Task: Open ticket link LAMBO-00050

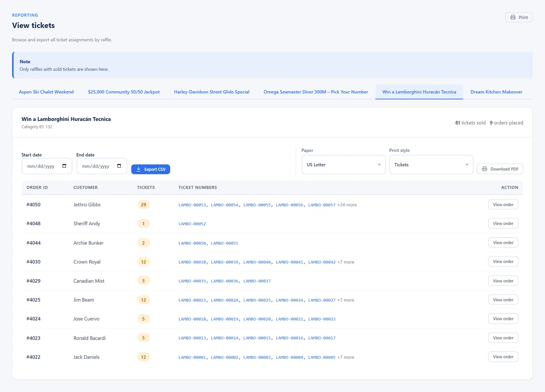Action: tap(192, 243)
